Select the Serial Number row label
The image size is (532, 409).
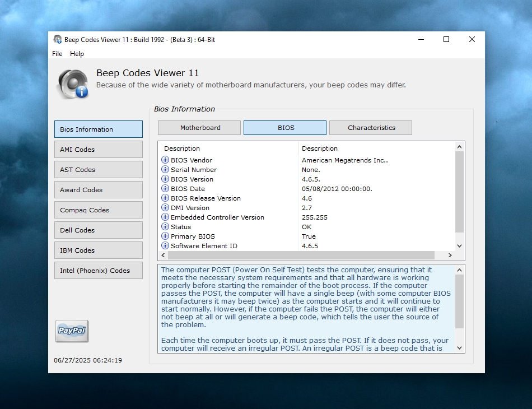coord(194,170)
